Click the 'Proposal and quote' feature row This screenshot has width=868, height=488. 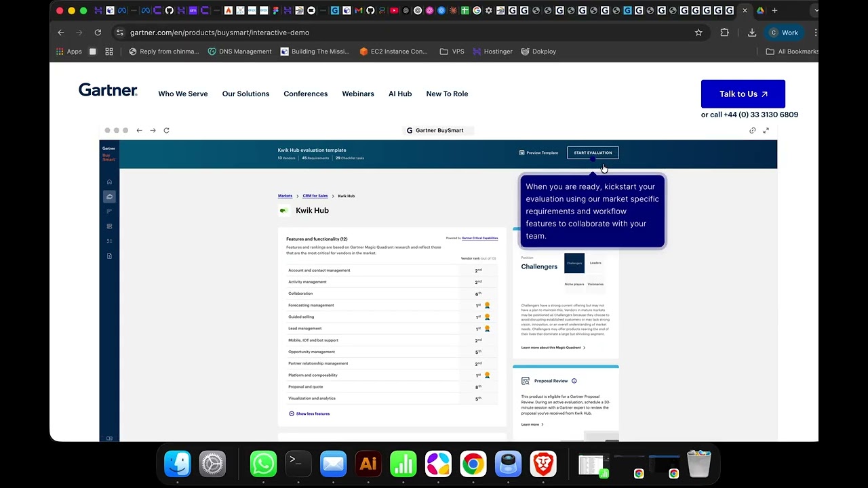[392, 387]
